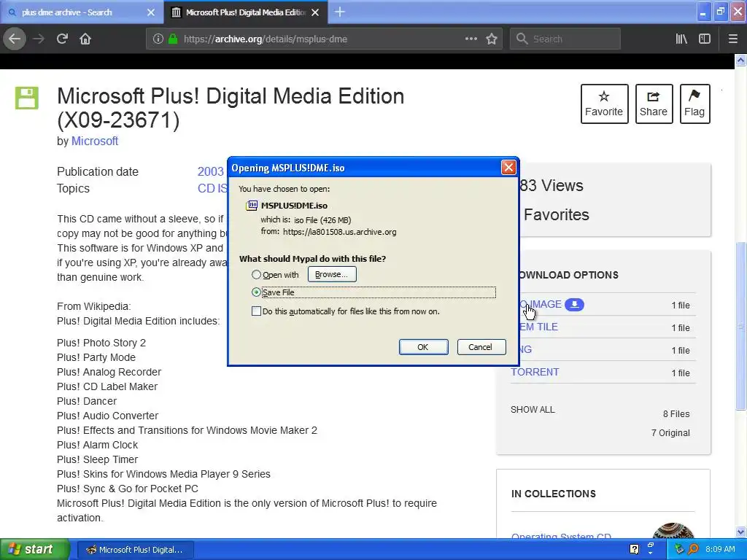Focus the browser Search box
Screen dimensions: 747x560
[x=565, y=39]
